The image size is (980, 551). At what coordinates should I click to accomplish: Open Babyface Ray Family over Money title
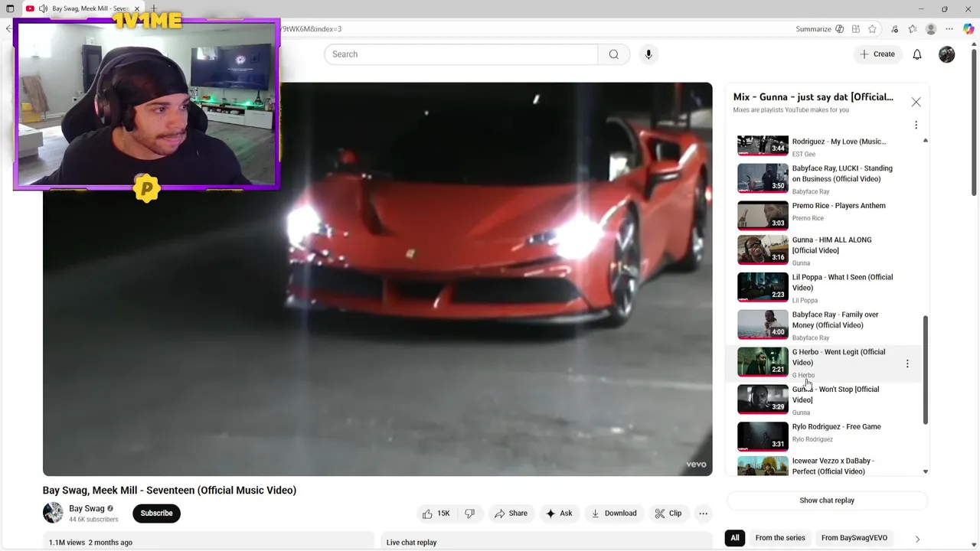point(835,320)
